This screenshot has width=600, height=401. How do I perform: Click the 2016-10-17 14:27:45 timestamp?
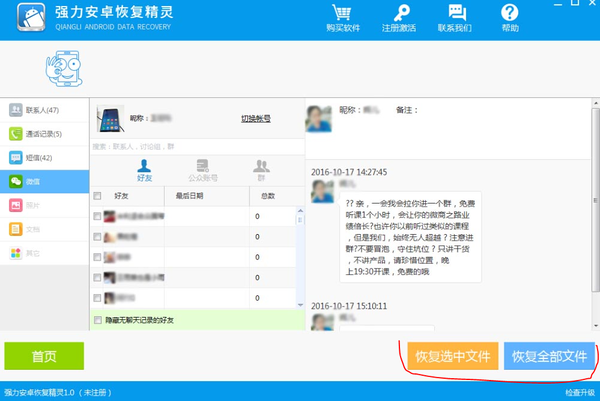pos(349,172)
